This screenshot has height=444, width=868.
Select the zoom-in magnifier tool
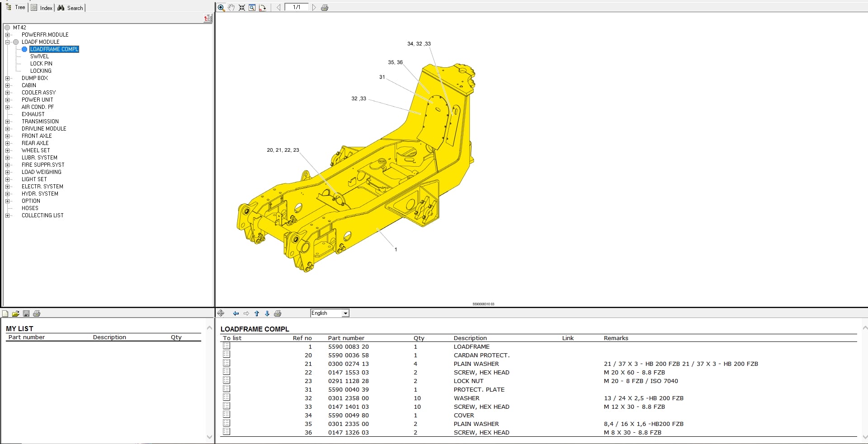tap(221, 8)
